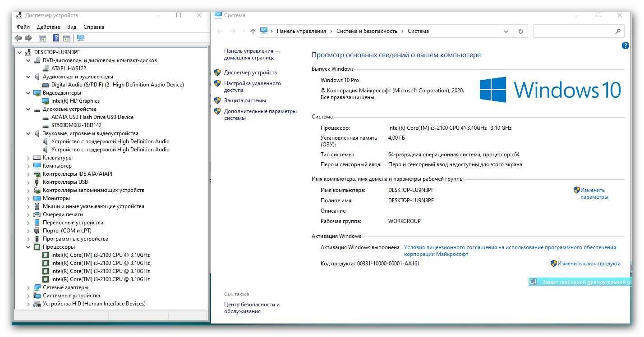
Task: Open the address bar history dropdown arrow
Action: click(x=506, y=31)
